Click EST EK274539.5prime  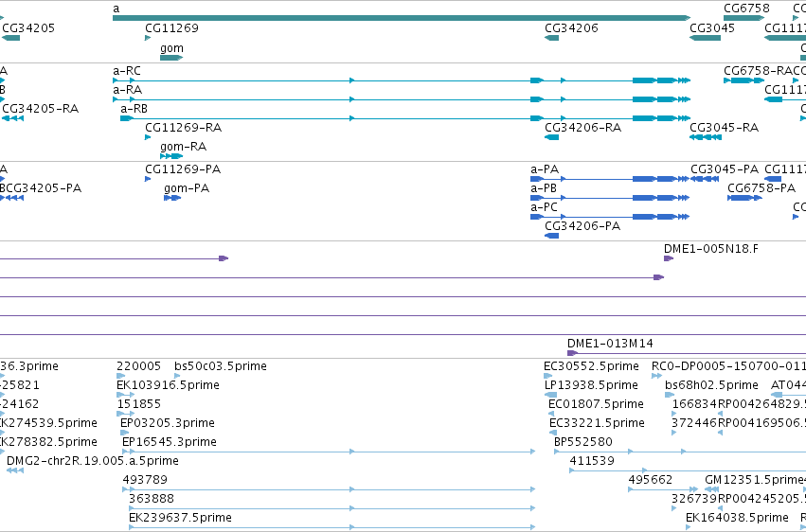click(x=47, y=423)
